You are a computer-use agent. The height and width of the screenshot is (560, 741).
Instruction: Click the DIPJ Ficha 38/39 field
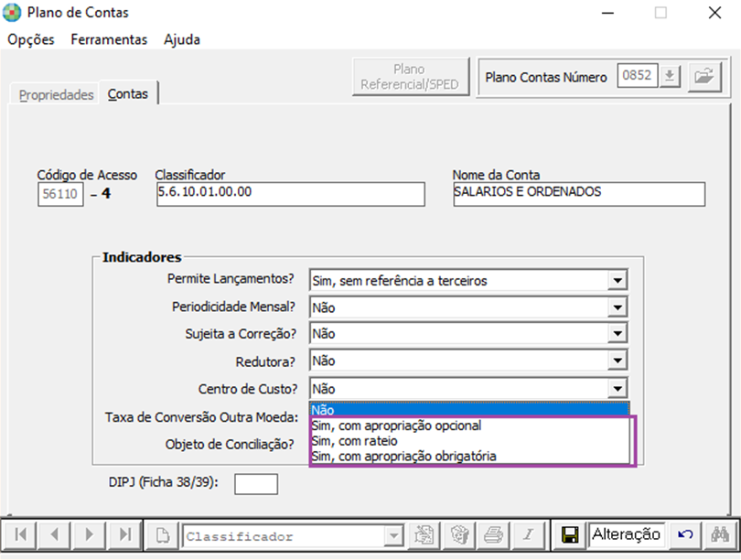click(x=255, y=484)
